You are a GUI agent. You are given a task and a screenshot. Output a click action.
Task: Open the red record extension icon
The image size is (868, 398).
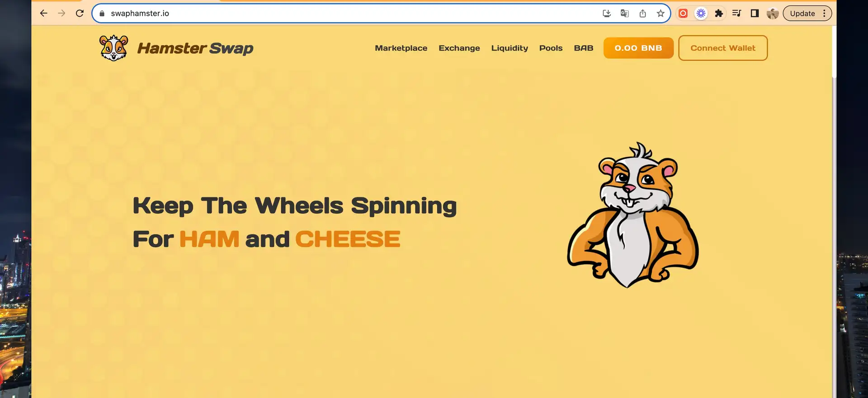pos(683,14)
